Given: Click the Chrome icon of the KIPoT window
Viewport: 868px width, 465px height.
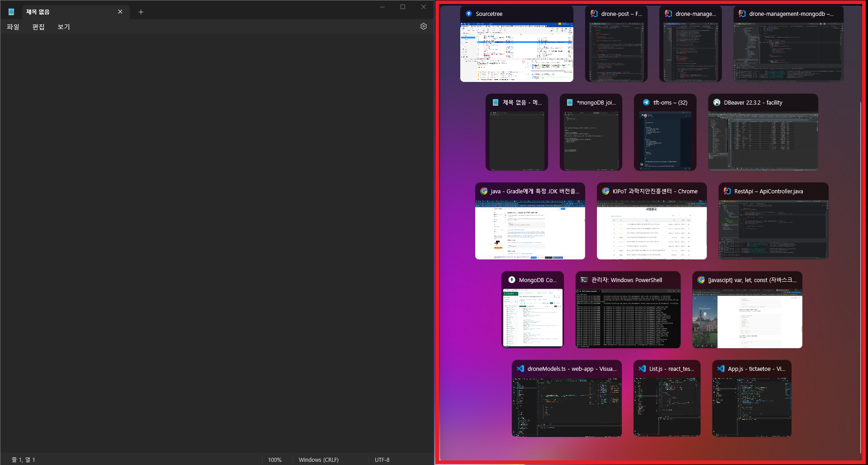Looking at the screenshot, I should (x=606, y=191).
